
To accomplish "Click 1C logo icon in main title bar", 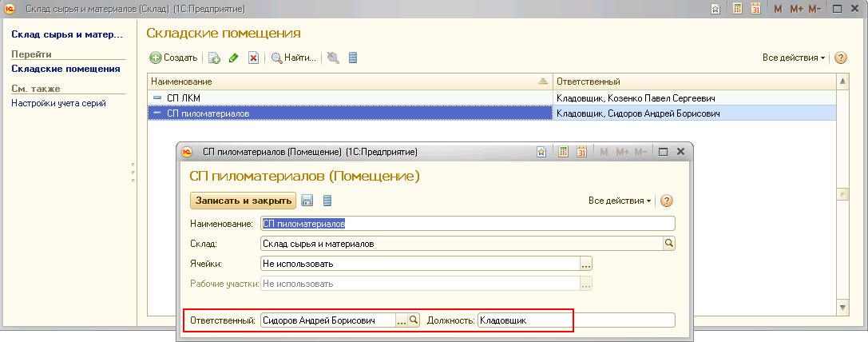I will pos(10,10).
